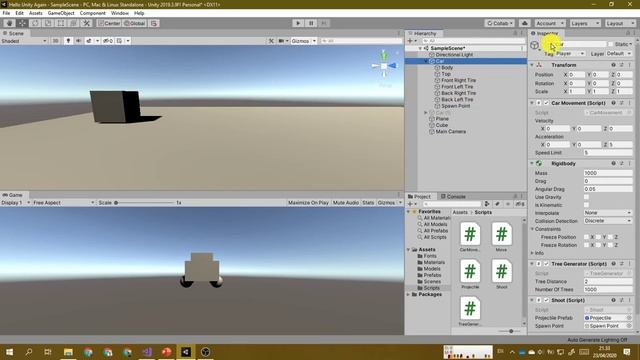
Task: Collapse the Rigidbody component foldout
Action: tap(532, 163)
